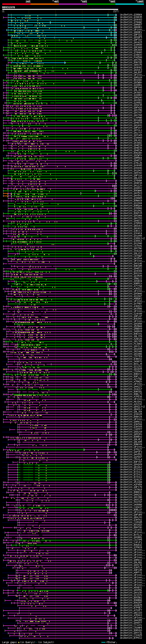Click the Large gaps legend text

click(x=28, y=642)
